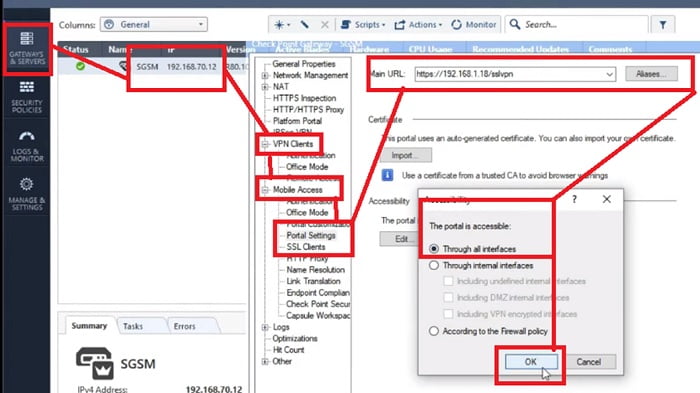Select Optimizations tree item
The image size is (700, 393).
[x=295, y=339]
